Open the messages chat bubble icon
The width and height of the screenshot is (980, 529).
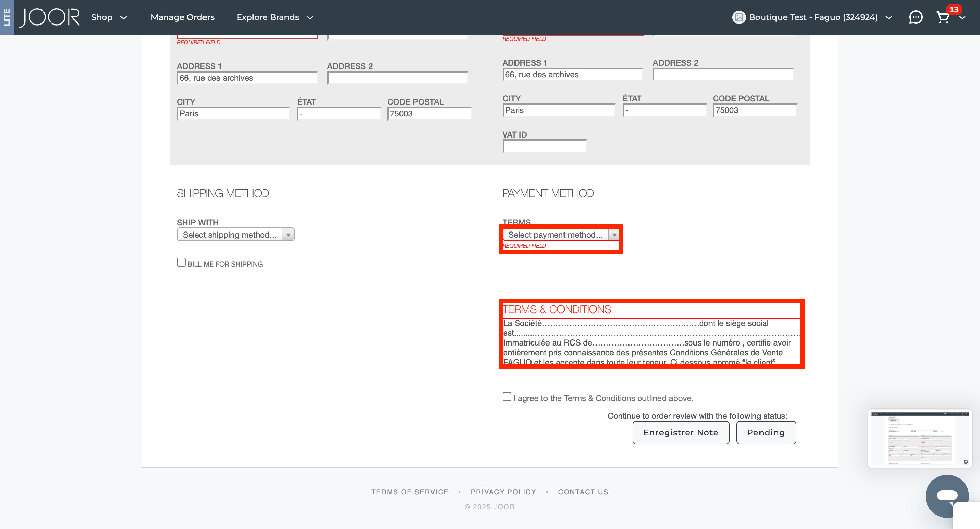point(915,17)
